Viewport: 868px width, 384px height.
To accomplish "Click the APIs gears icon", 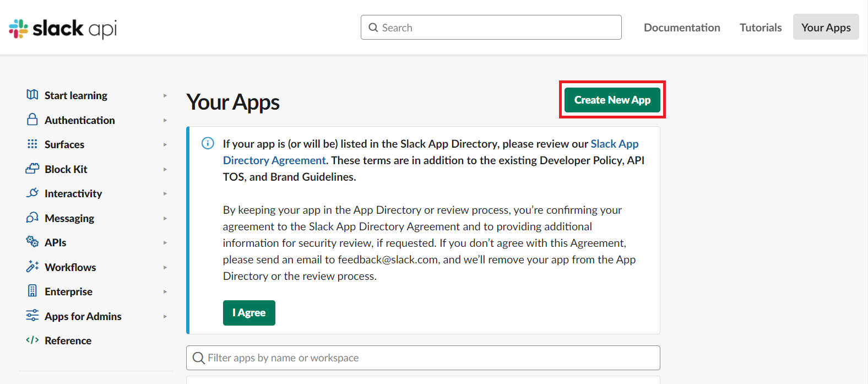I will (x=32, y=242).
